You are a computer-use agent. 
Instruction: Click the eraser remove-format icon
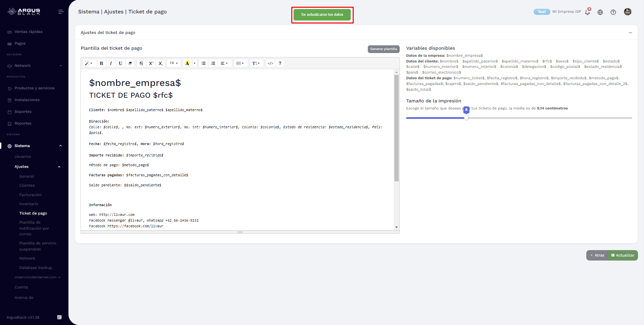130,63
